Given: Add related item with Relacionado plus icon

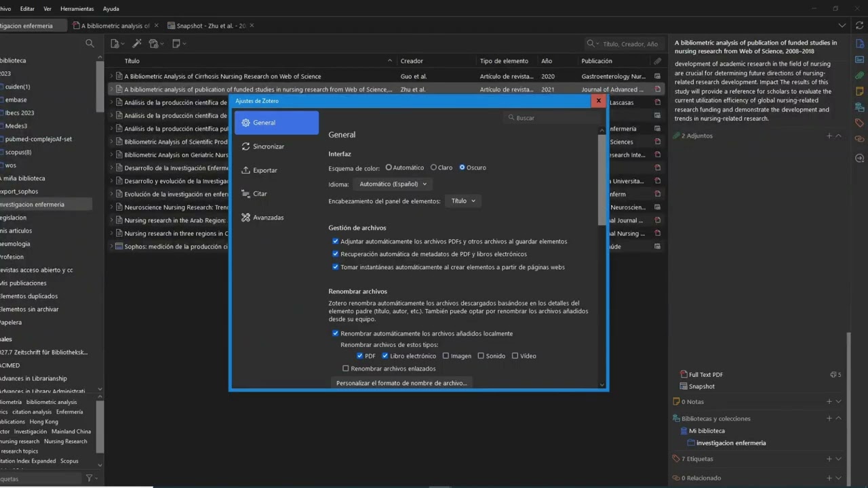Looking at the screenshot, I should coord(829,478).
